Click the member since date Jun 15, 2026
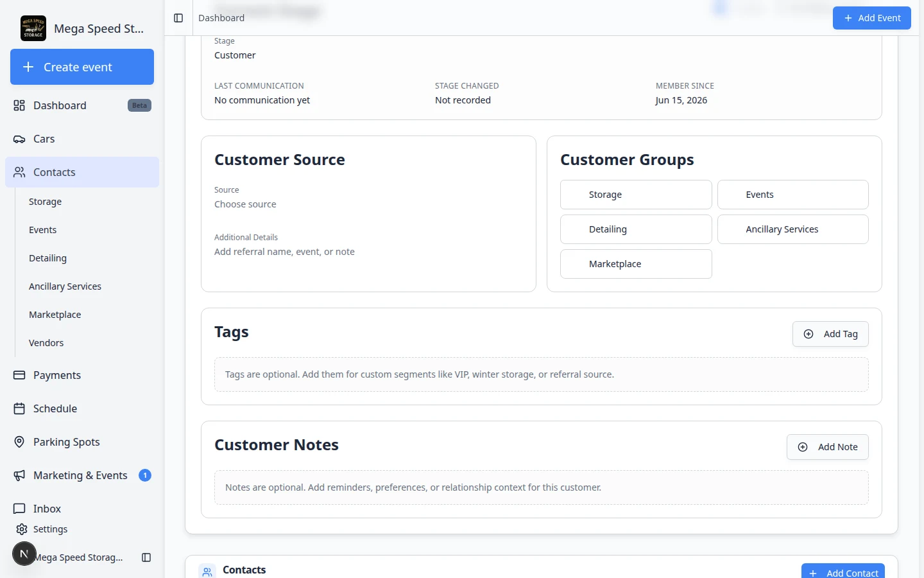924x578 pixels. point(681,100)
